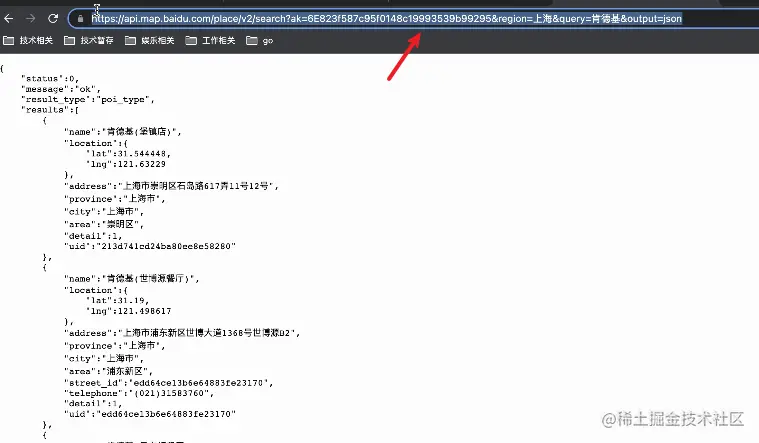Open the go bookmarks folder

259,41
